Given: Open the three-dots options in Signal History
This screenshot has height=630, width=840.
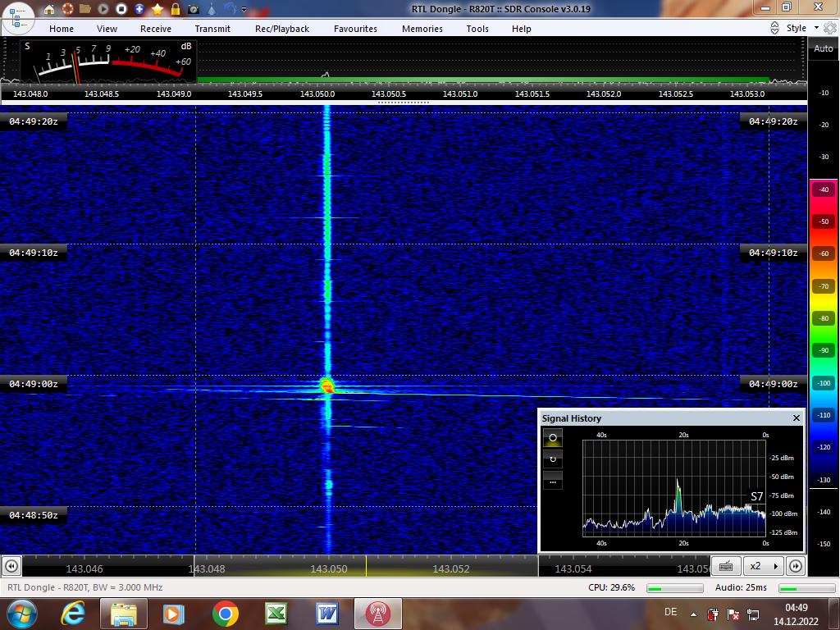Looking at the screenshot, I should coord(553,481).
